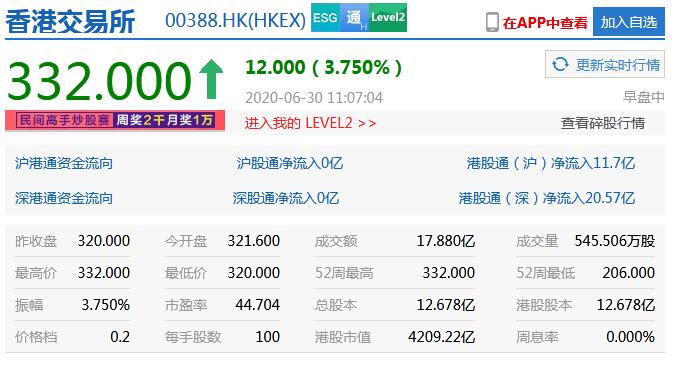Click 最低价 value 320.000

[254, 273]
